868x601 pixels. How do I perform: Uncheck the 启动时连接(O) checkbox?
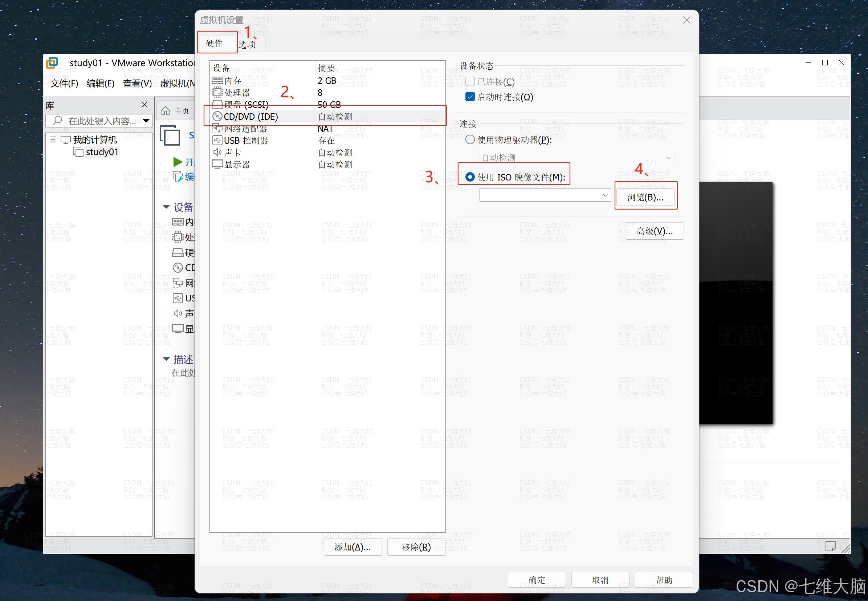[470, 97]
